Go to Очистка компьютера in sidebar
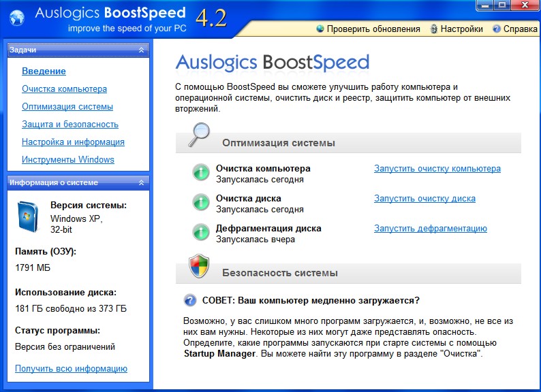Screen dimensions: 541x392 pyautogui.click(x=64, y=89)
